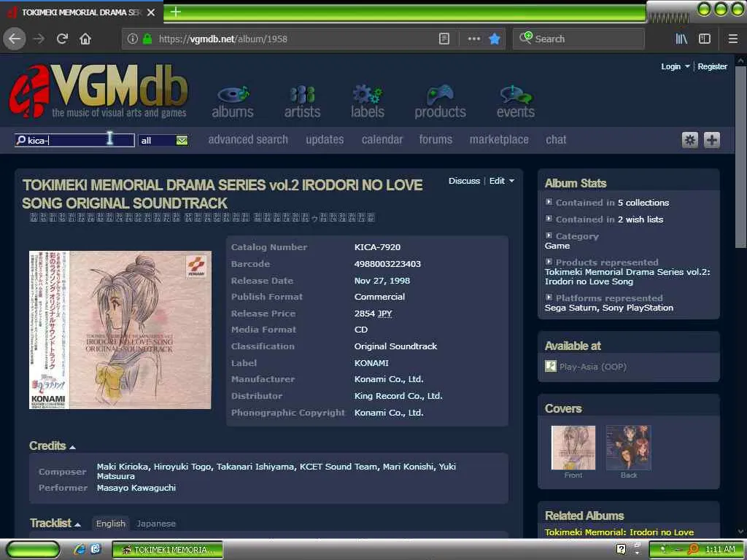Screen dimensions: 747x560
Task: Switch tracklist to English tab
Action: (x=111, y=524)
